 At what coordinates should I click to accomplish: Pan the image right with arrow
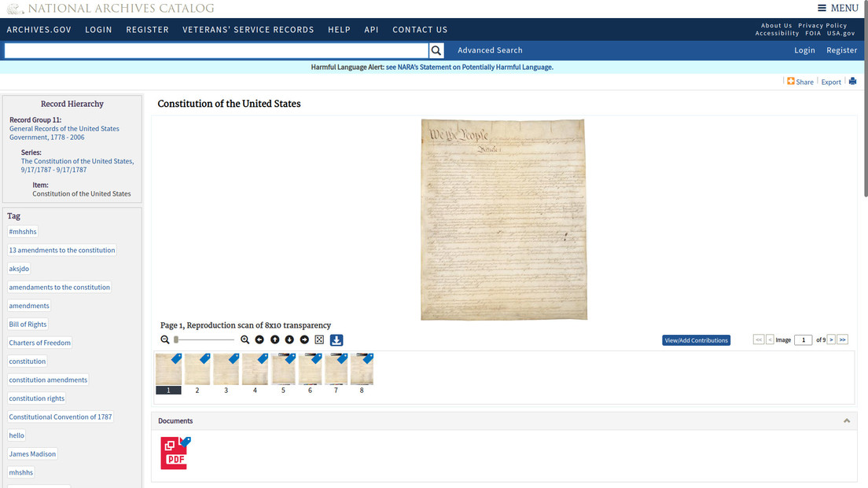point(304,339)
